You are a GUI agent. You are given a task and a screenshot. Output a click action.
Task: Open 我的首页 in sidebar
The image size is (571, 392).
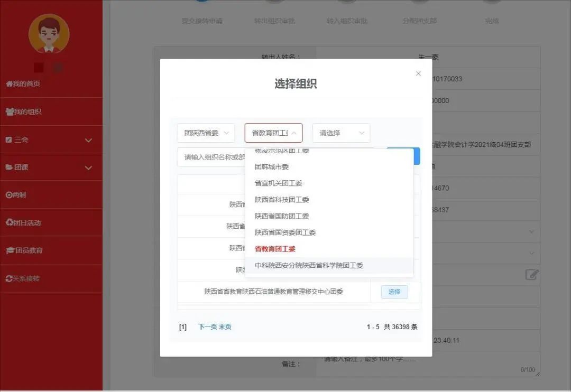pyautogui.click(x=23, y=84)
